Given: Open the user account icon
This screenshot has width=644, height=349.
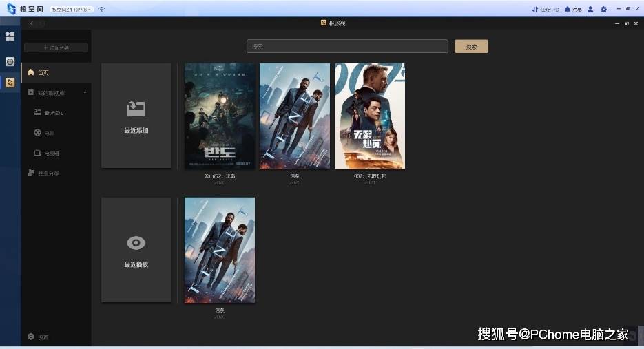Looking at the screenshot, I should click(590, 9).
